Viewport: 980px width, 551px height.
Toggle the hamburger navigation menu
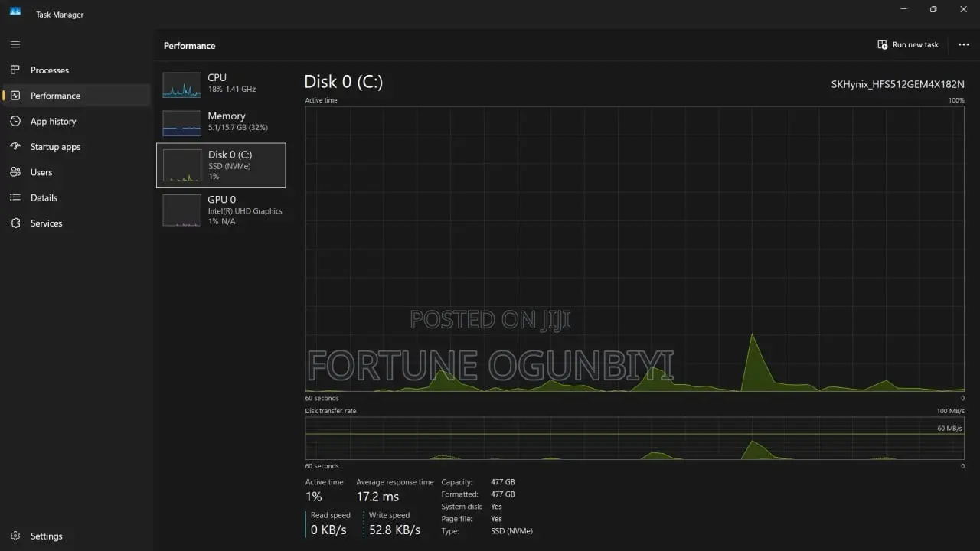pyautogui.click(x=15, y=44)
